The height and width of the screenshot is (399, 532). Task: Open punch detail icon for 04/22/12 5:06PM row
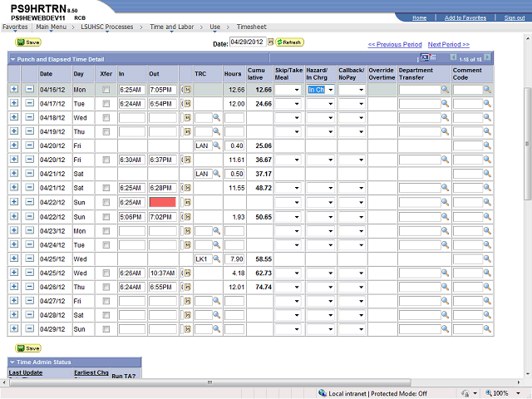tap(188, 217)
